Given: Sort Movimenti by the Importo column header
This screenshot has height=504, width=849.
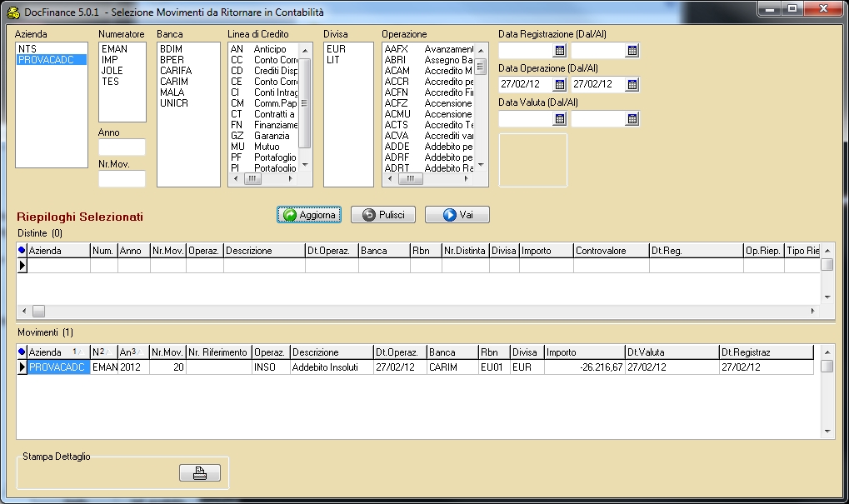Looking at the screenshot, I should (583, 352).
